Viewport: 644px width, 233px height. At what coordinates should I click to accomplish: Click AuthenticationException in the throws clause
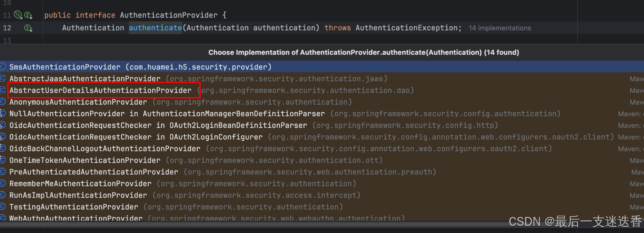coord(406,28)
